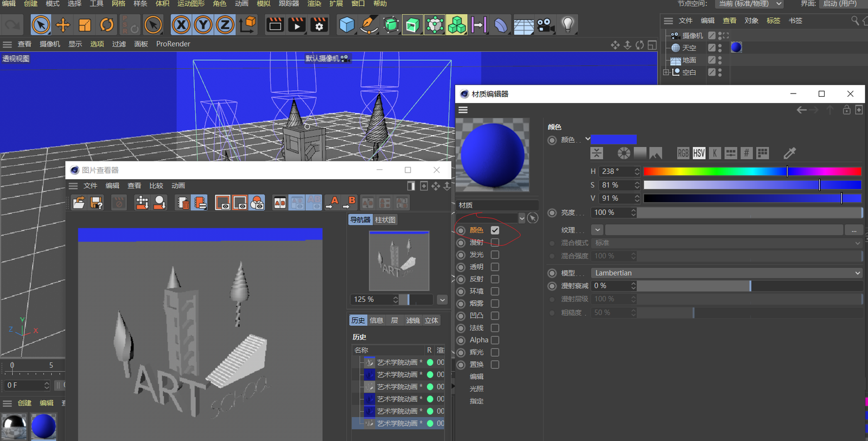The image size is (868, 441).
Task: Open the 模型 Lambertian dropdown
Action: coord(727,273)
